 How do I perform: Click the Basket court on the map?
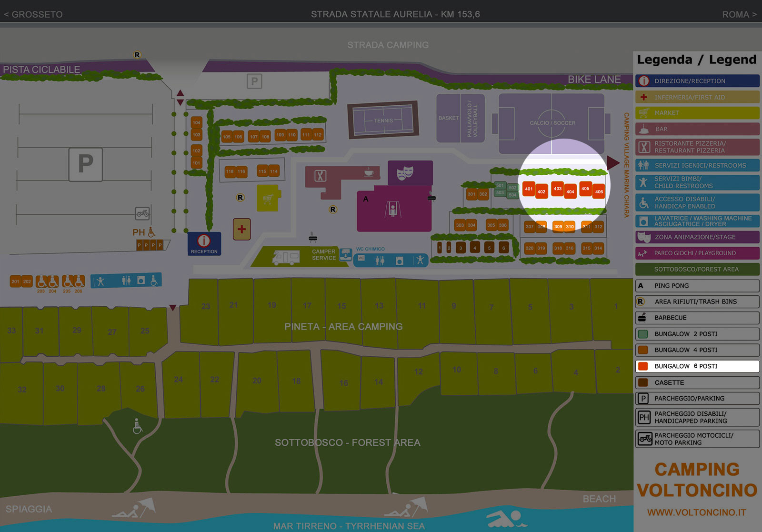tap(449, 118)
